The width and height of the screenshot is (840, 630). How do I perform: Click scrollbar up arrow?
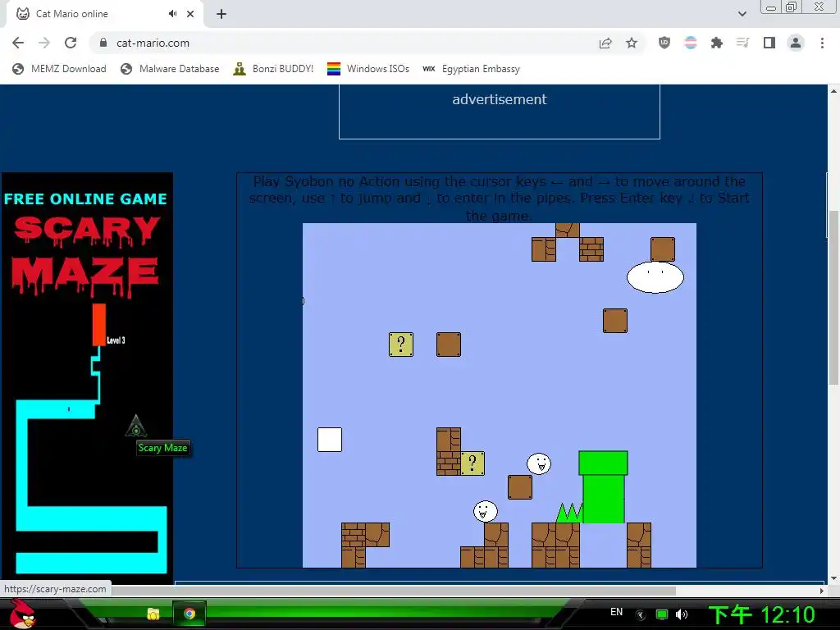(833, 91)
